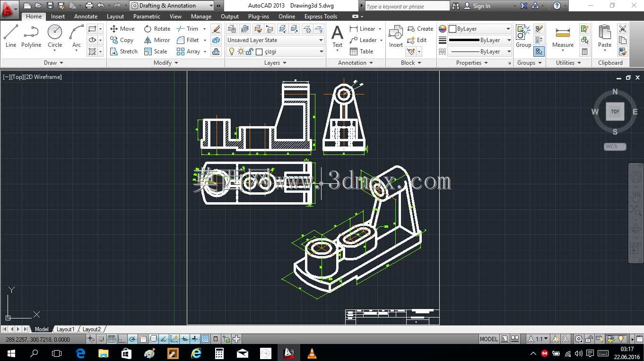
Task: Activate the Move command
Action: pyautogui.click(x=122, y=29)
